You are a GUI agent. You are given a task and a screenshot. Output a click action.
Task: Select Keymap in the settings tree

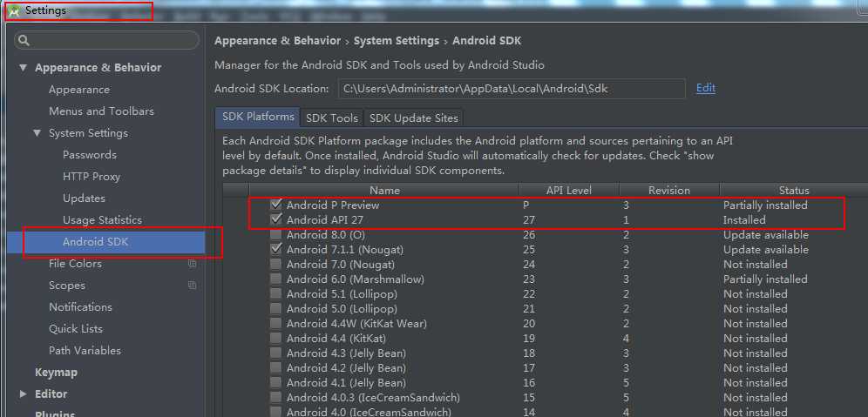56,373
